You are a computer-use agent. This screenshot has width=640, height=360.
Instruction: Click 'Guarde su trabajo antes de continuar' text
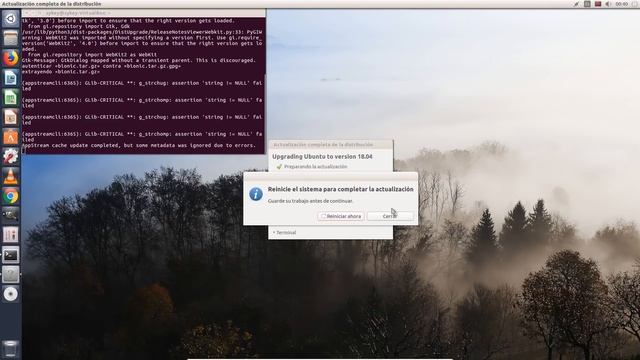tap(310, 201)
